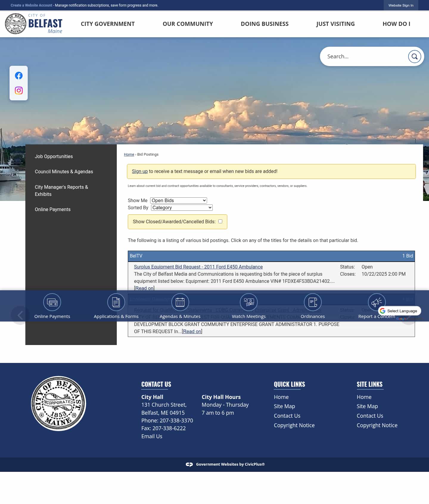Open the Applications & Forms icon
The width and height of the screenshot is (429, 504).
pos(116,302)
